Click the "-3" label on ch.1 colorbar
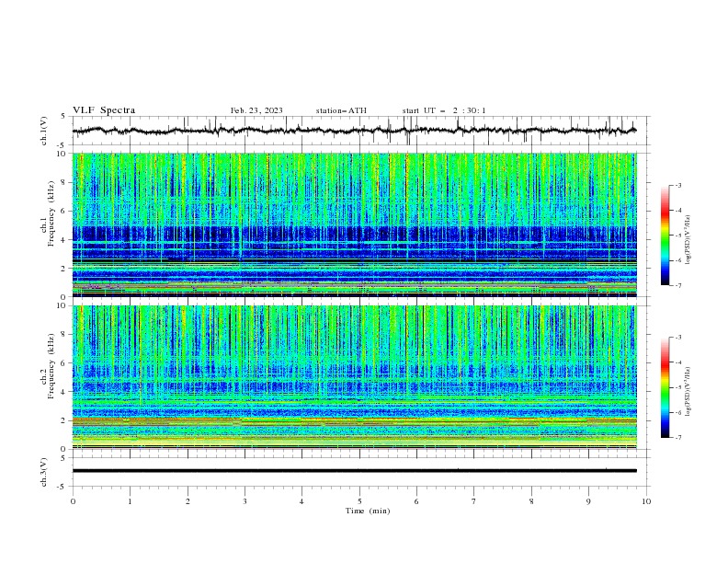Image resolution: width=728 pixels, height=563 pixels. [x=678, y=185]
